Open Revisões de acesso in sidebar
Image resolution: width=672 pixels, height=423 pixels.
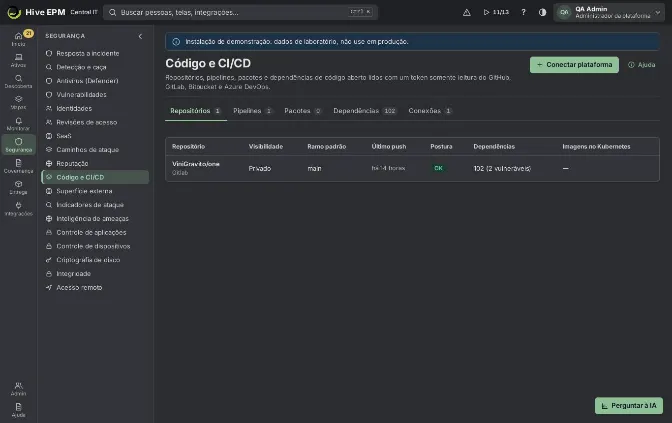click(95, 122)
